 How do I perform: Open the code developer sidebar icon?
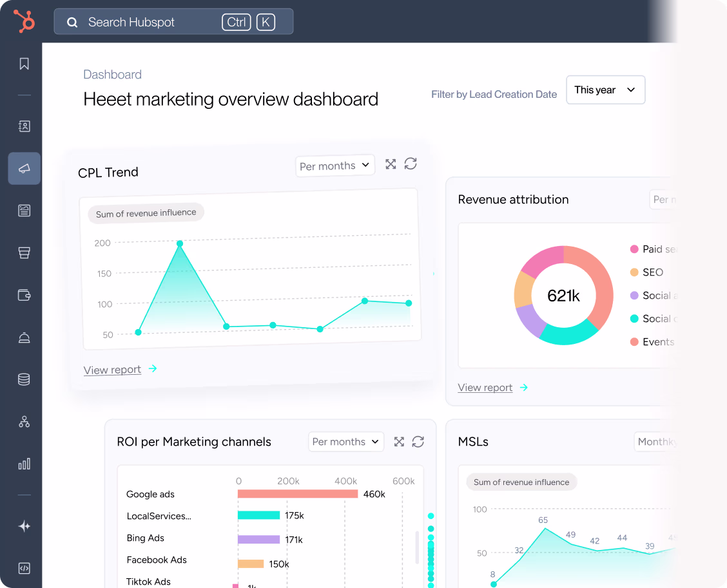tap(24, 568)
